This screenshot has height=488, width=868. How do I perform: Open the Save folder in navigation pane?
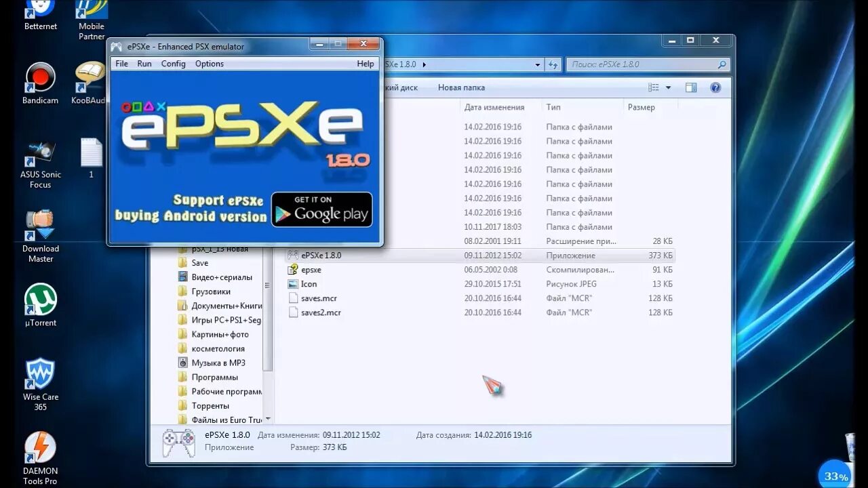[200, 263]
